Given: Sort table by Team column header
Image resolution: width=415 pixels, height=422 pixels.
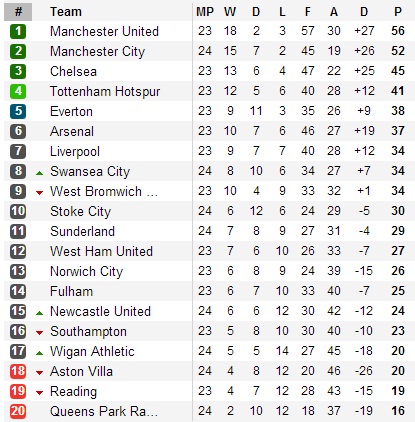Looking at the screenshot, I should (x=66, y=12).
